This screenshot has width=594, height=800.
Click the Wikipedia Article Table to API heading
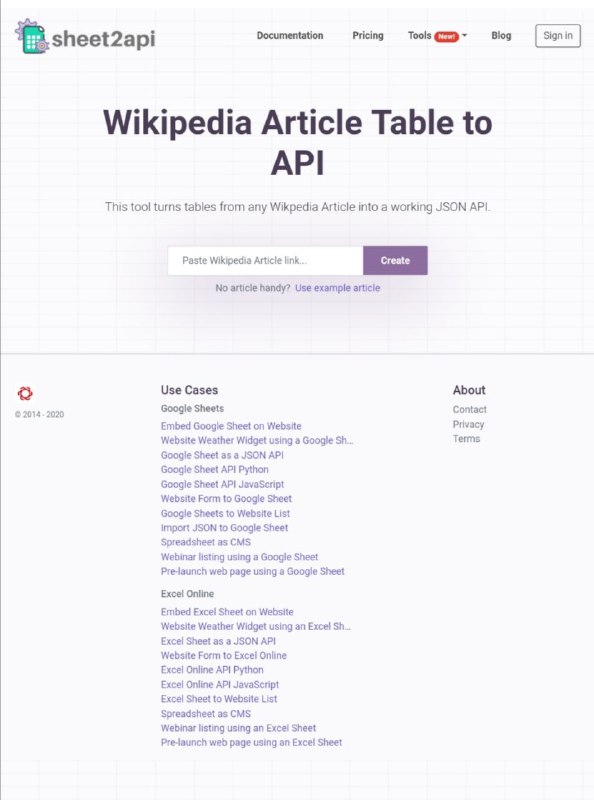(x=298, y=143)
